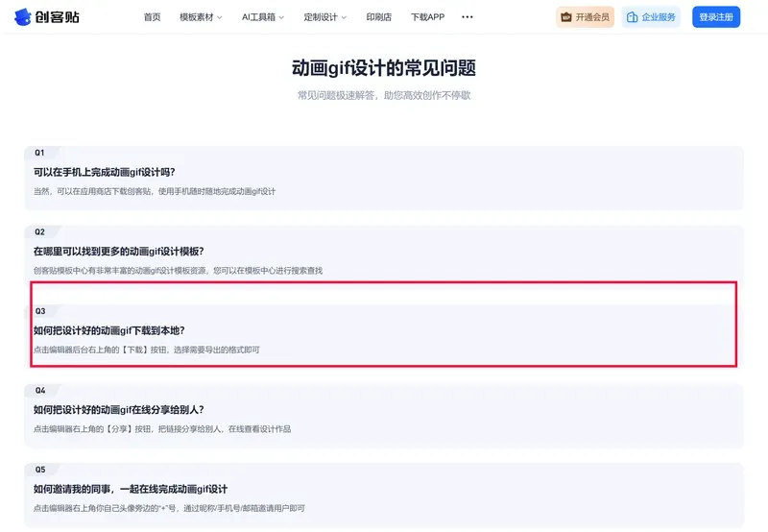Image resolution: width=768 pixels, height=532 pixels.
Task: Click the 创客贴 logo
Action: [46, 17]
